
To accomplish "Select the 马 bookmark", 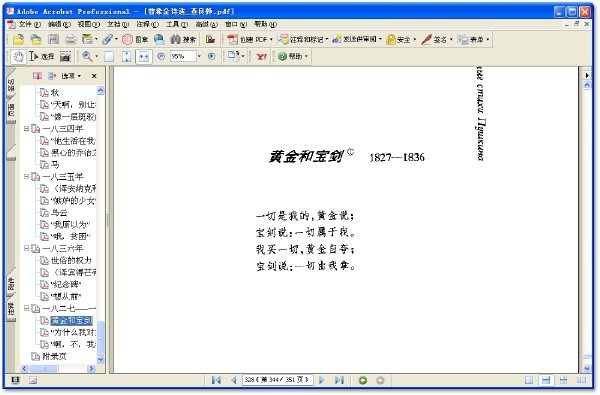I will (55, 165).
